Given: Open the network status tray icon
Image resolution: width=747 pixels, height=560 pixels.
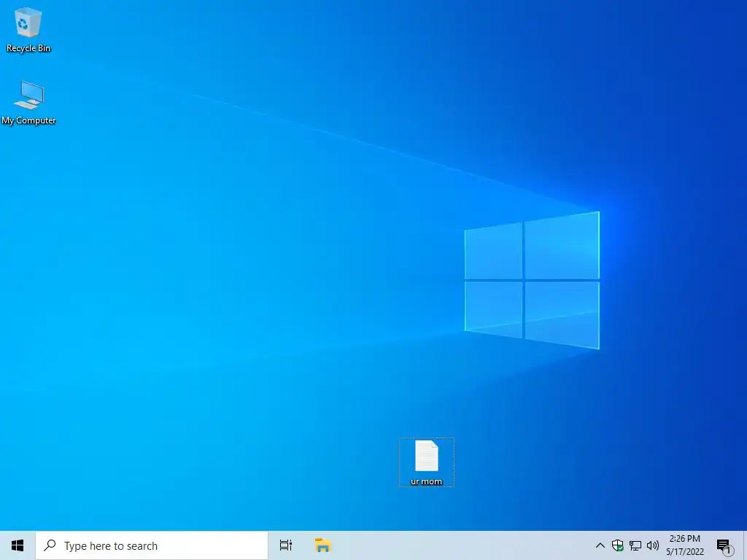Looking at the screenshot, I should pos(635,545).
